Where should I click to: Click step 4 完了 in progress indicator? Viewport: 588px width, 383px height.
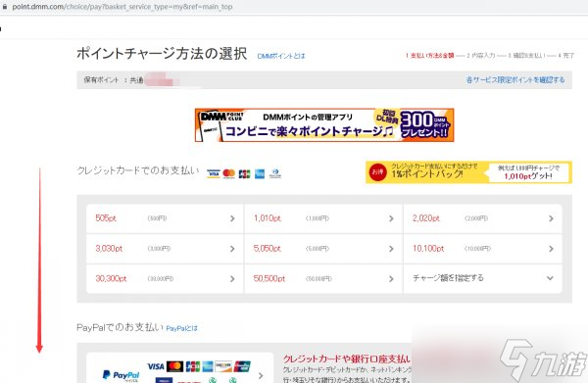click(565, 56)
